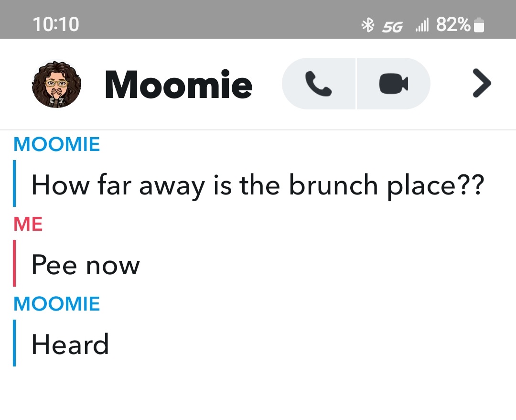The height and width of the screenshot is (420, 516).
Task: Tap the Moomie contact name in header
Action: tap(178, 85)
